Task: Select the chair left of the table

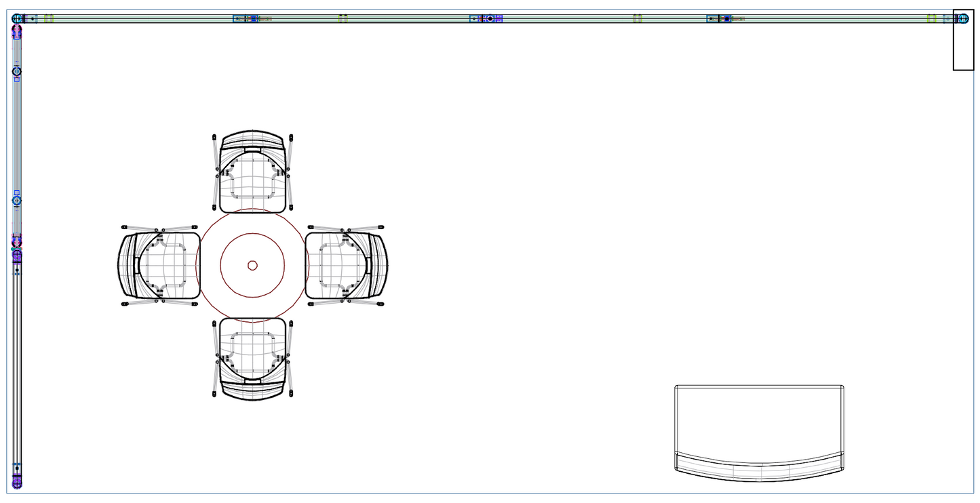Action: point(159,265)
